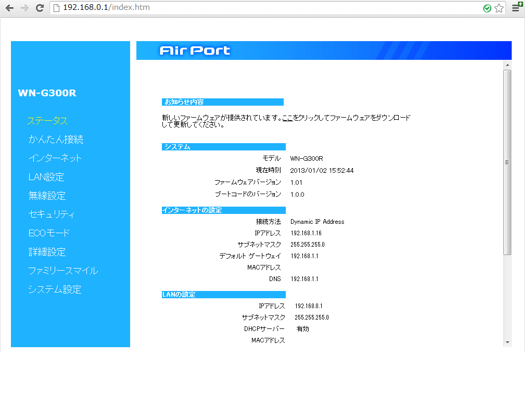Open 詳細設定 advanced settings
Screen dimensions: 532x406
47,252
